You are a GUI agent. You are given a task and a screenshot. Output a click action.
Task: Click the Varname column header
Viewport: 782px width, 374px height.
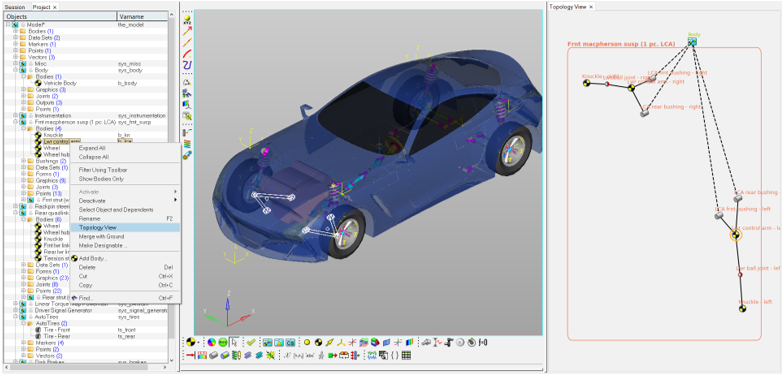(142, 16)
